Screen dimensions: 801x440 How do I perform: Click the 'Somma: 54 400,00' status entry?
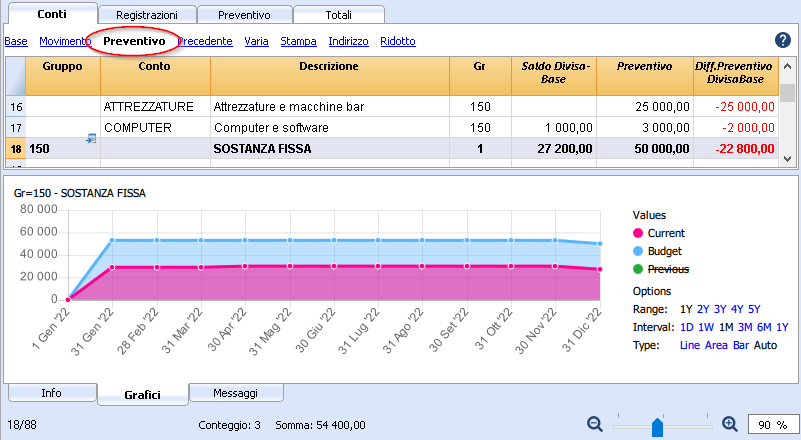pyautogui.click(x=320, y=425)
